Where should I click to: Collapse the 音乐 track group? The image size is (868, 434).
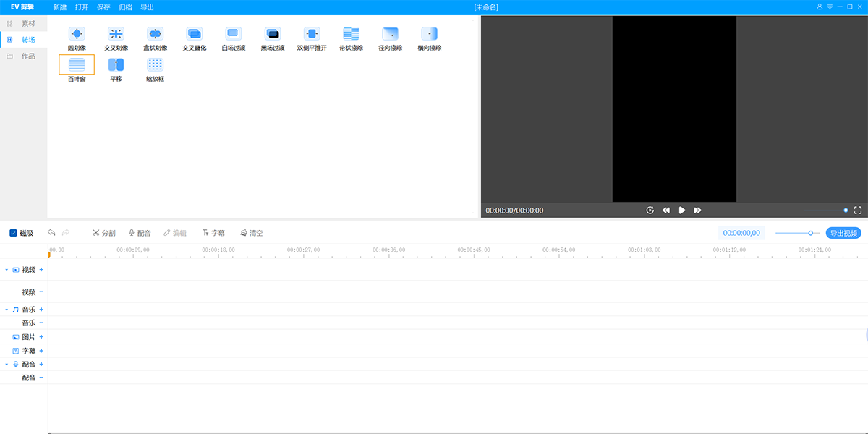coord(7,309)
